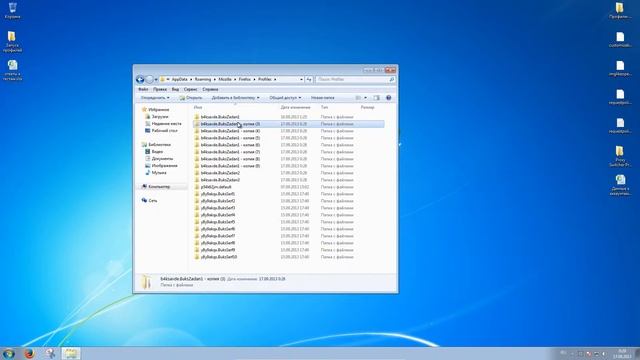Open the Видео library

(x=157, y=151)
